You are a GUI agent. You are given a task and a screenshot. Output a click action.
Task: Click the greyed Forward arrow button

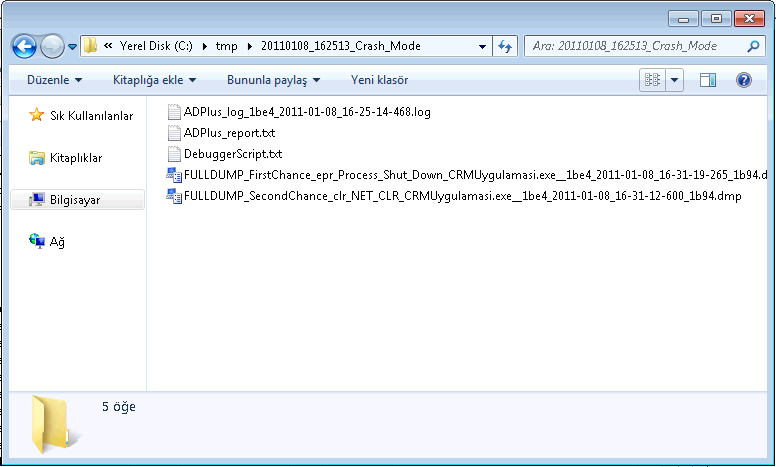(x=52, y=47)
